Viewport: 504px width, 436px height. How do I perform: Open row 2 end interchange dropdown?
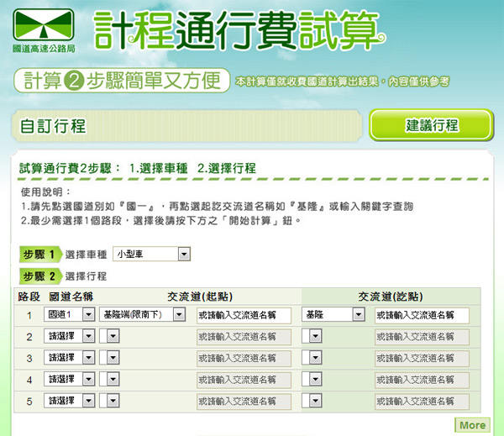pyautogui.click(x=311, y=336)
